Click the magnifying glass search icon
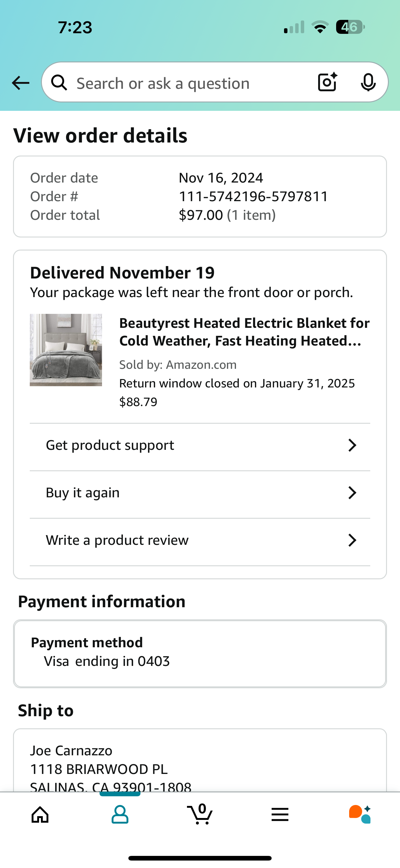The image size is (400, 868). tap(59, 82)
